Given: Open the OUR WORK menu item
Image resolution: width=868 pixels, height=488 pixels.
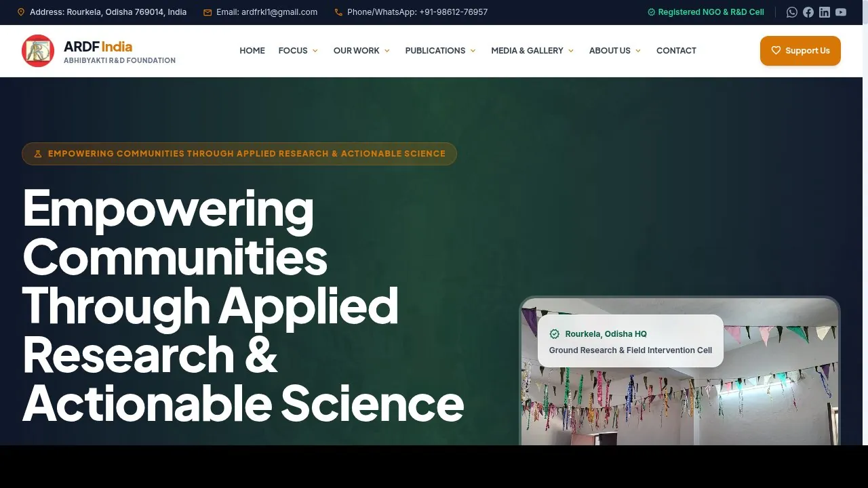Looking at the screenshot, I should pos(357,51).
